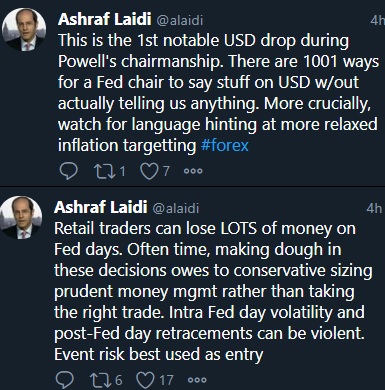Click the @alaidi handle on first tweet

tap(179, 21)
